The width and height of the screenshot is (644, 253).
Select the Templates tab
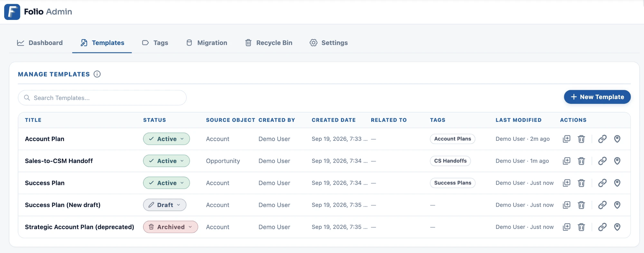pyautogui.click(x=102, y=43)
